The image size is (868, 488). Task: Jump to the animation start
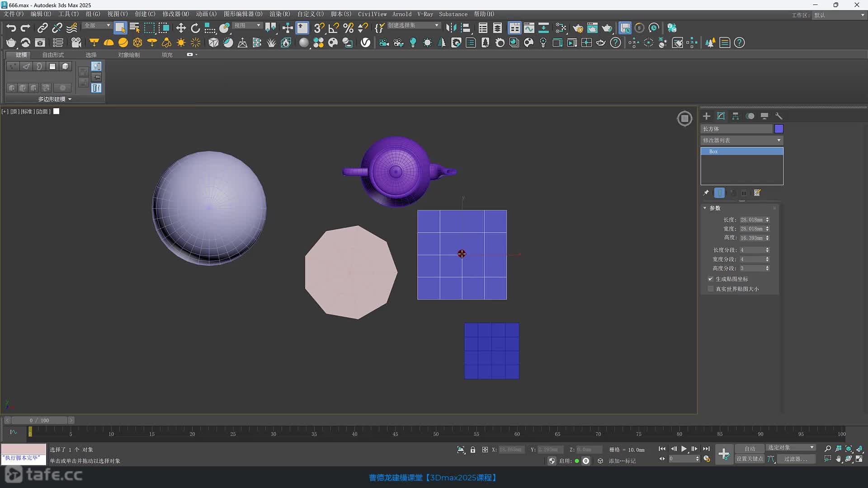tap(662, 449)
